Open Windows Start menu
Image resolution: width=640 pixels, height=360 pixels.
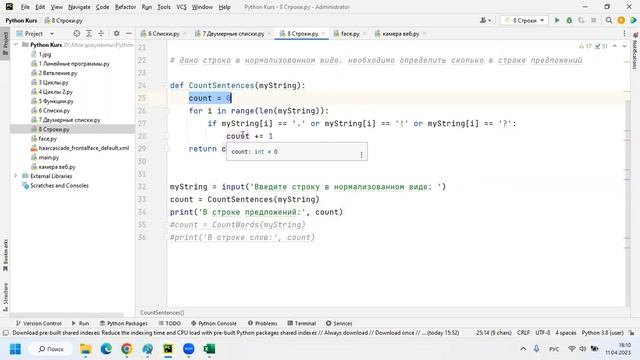point(16,349)
